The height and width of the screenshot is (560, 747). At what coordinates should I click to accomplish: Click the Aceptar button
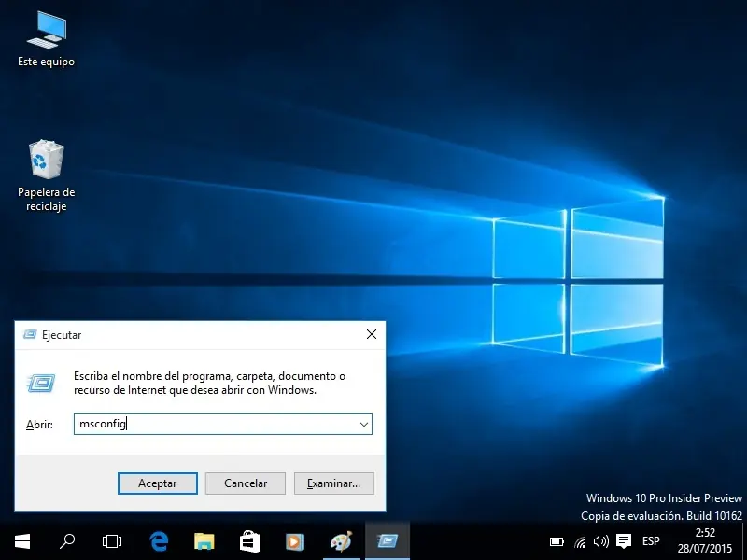click(x=158, y=483)
